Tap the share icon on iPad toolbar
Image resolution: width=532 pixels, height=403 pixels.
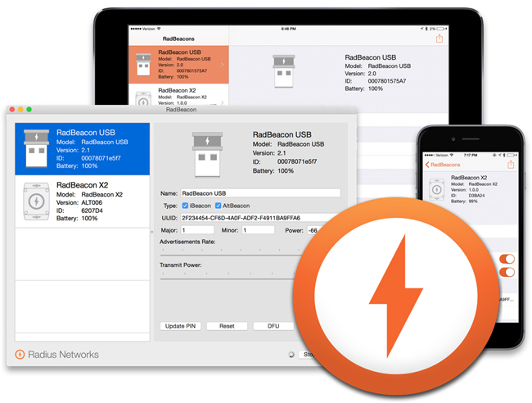(x=440, y=38)
